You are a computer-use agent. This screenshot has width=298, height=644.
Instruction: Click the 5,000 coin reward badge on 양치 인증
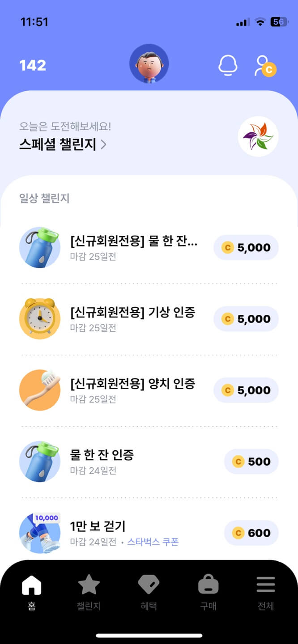pyautogui.click(x=246, y=390)
